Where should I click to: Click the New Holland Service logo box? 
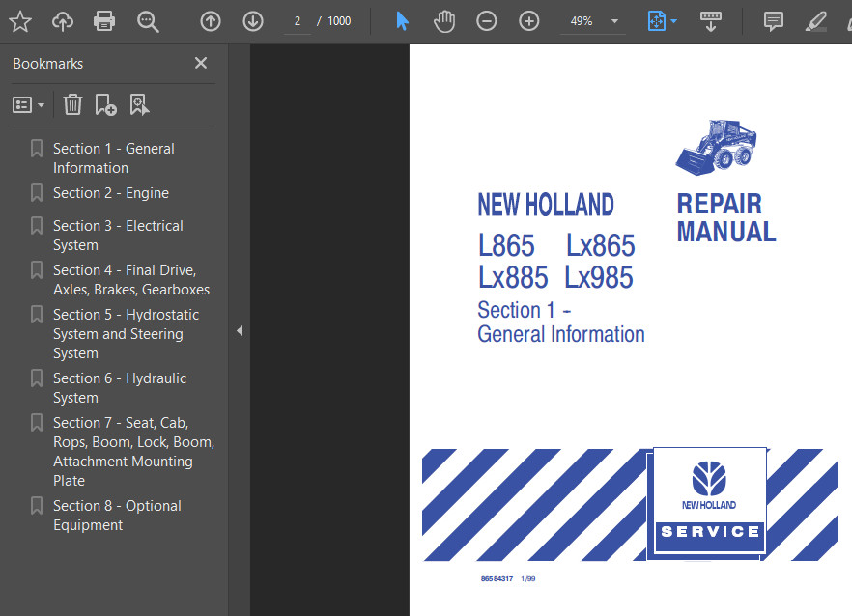click(x=709, y=502)
